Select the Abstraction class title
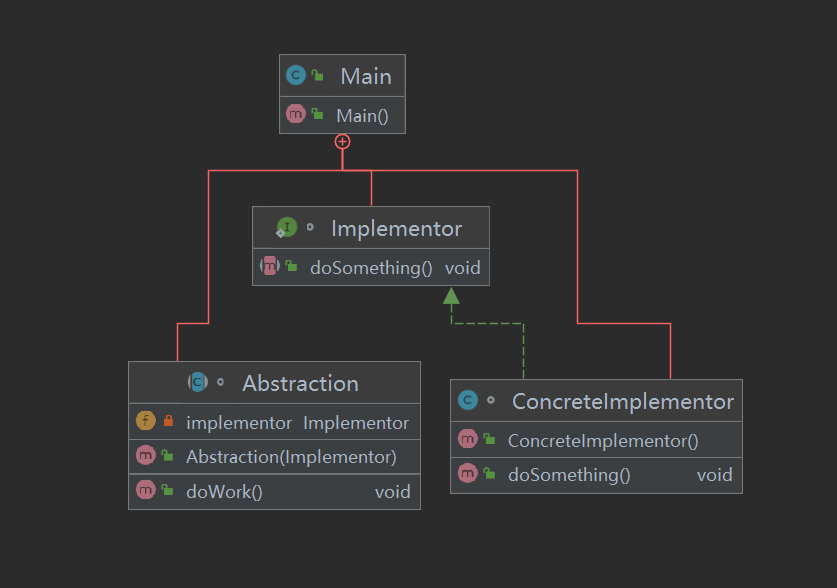Image resolution: width=837 pixels, height=588 pixels. click(300, 383)
